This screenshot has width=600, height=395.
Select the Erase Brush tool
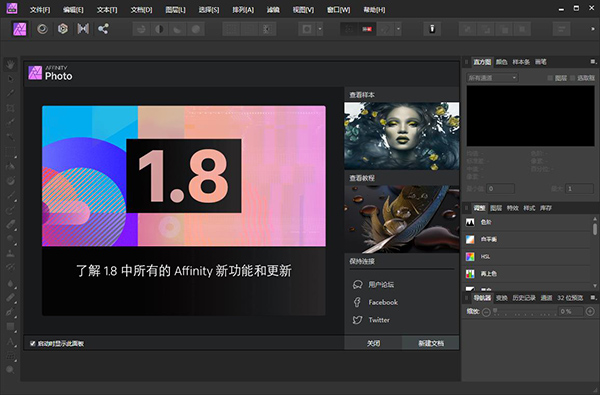tap(10, 225)
